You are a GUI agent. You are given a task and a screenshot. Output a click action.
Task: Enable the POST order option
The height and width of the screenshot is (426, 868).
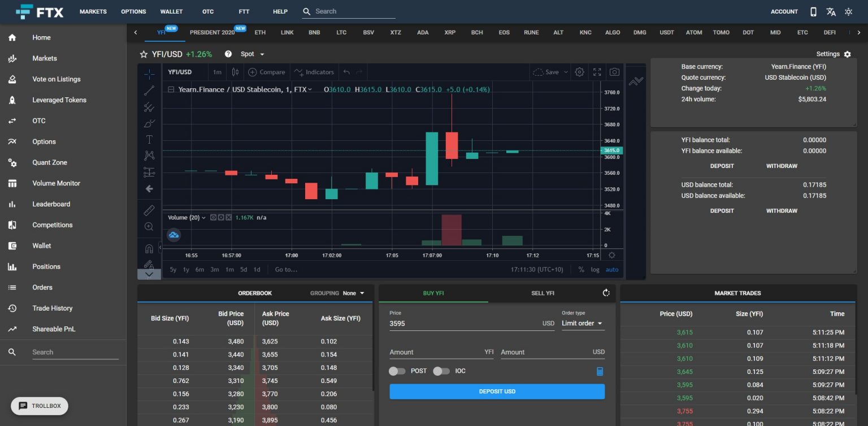tap(397, 371)
